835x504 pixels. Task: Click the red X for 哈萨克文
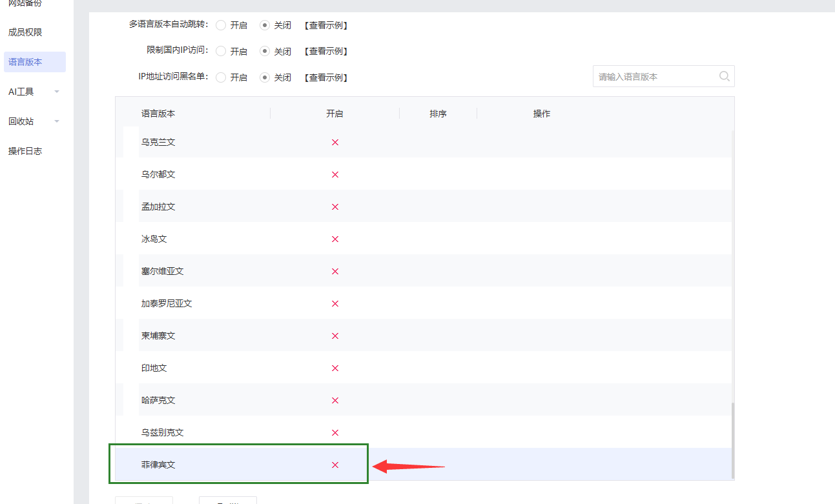(x=335, y=400)
